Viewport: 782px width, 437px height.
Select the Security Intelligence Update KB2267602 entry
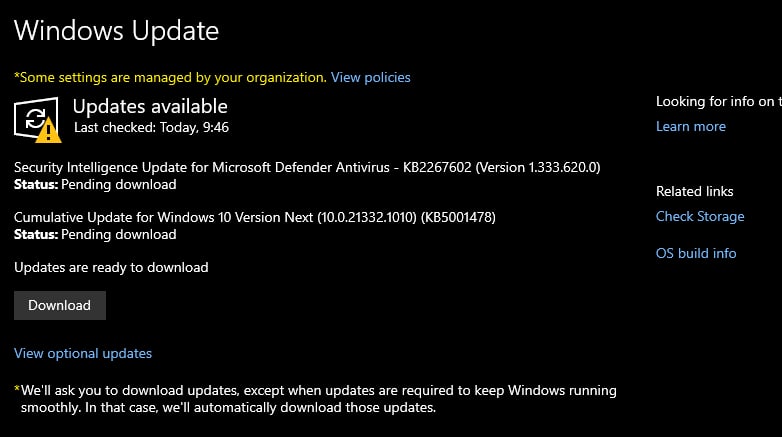click(307, 167)
